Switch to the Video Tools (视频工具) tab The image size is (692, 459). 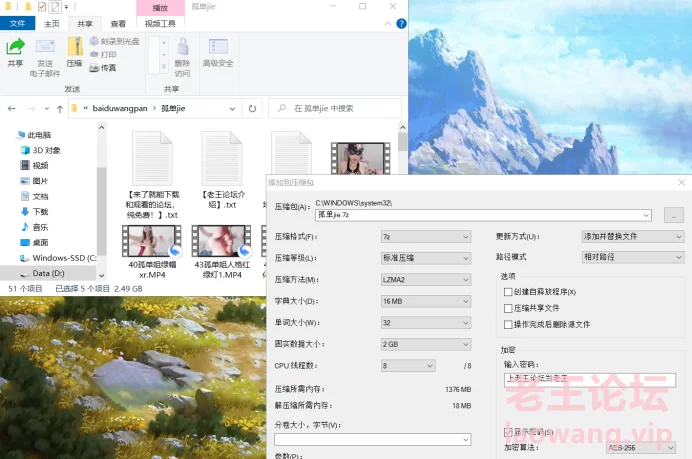pyautogui.click(x=160, y=24)
